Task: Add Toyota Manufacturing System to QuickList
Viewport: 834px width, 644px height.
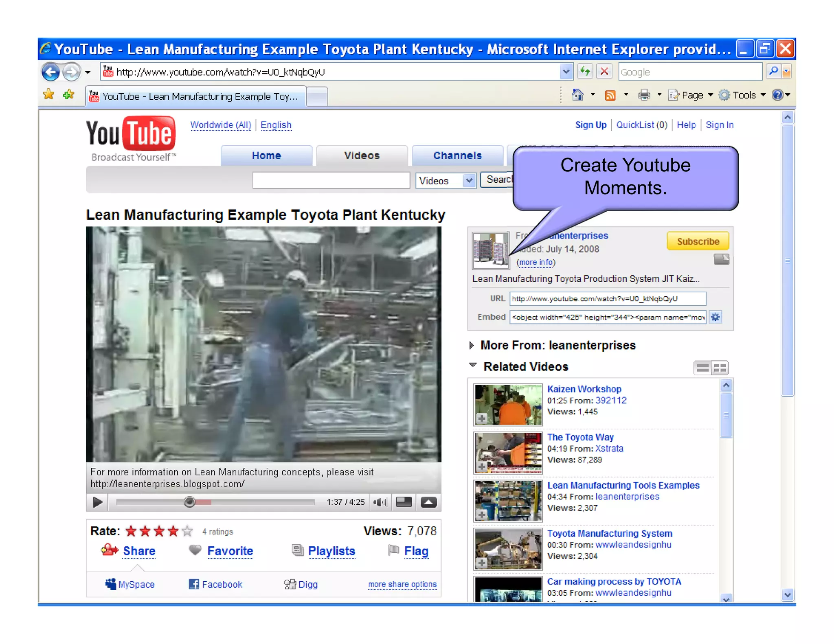Action: coord(482,563)
